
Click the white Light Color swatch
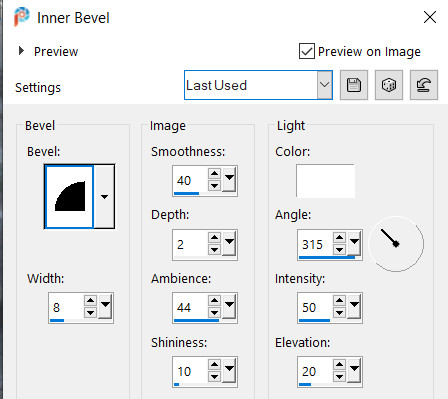[x=325, y=181]
